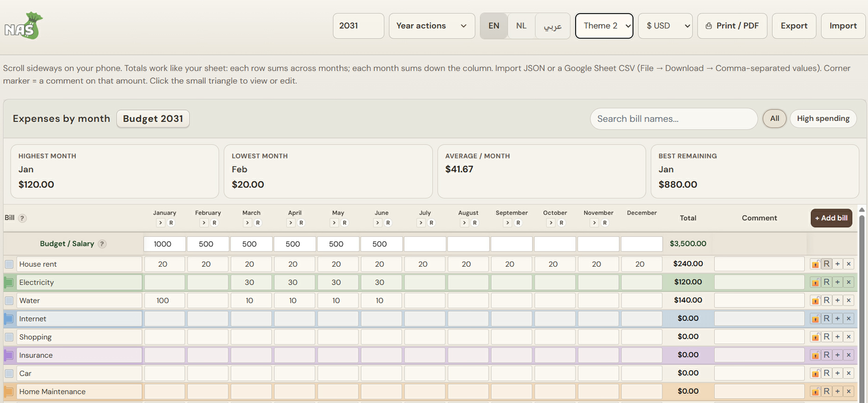The image size is (868, 403).
Task: Click the R button in Electricity row
Action: pos(826,282)
